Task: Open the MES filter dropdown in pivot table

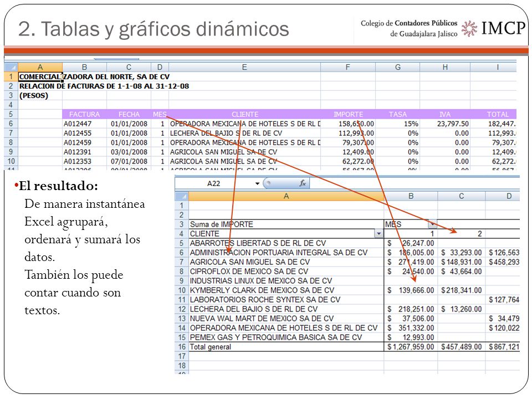Action: coord(432,224)
